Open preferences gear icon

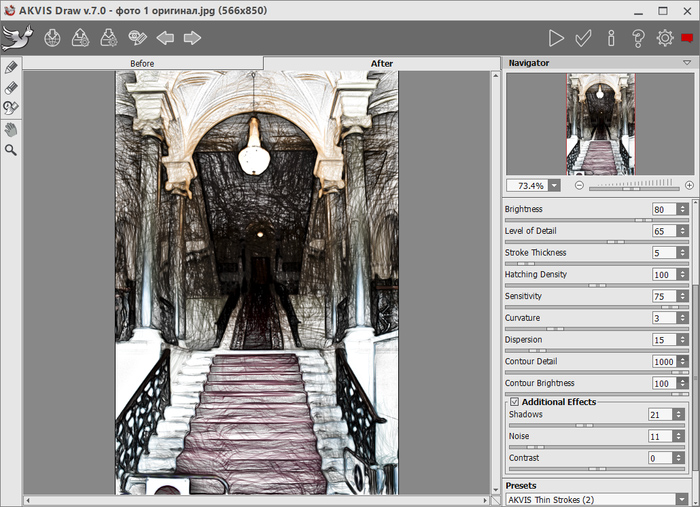(665, 38)
